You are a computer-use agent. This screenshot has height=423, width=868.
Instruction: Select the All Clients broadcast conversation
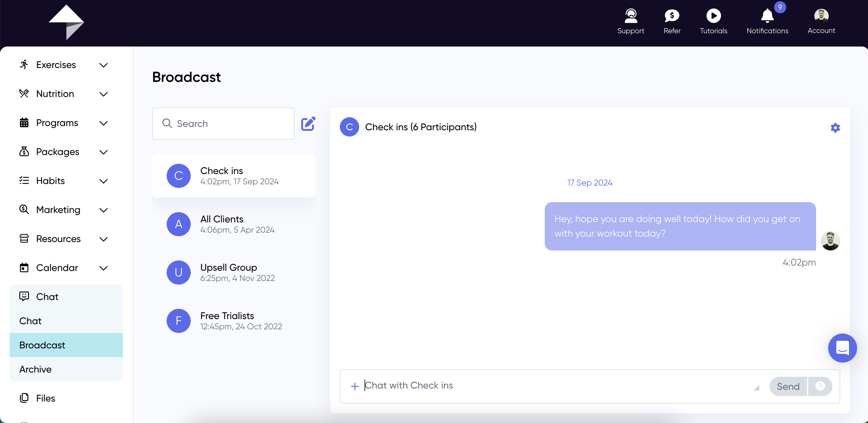point(234,224)
